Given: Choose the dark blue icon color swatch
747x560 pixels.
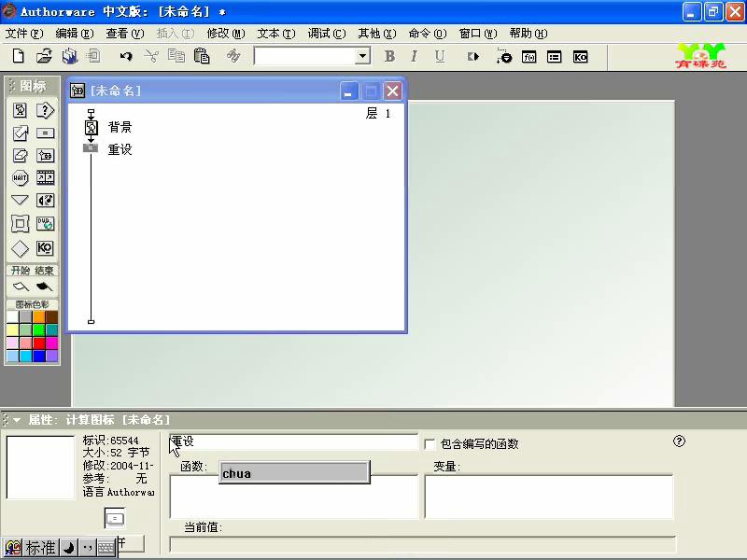Looking at the screenshot, I should point(39,356).
